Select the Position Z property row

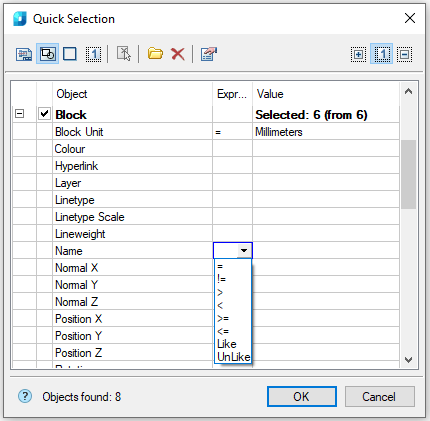click(x=206, y=353)
